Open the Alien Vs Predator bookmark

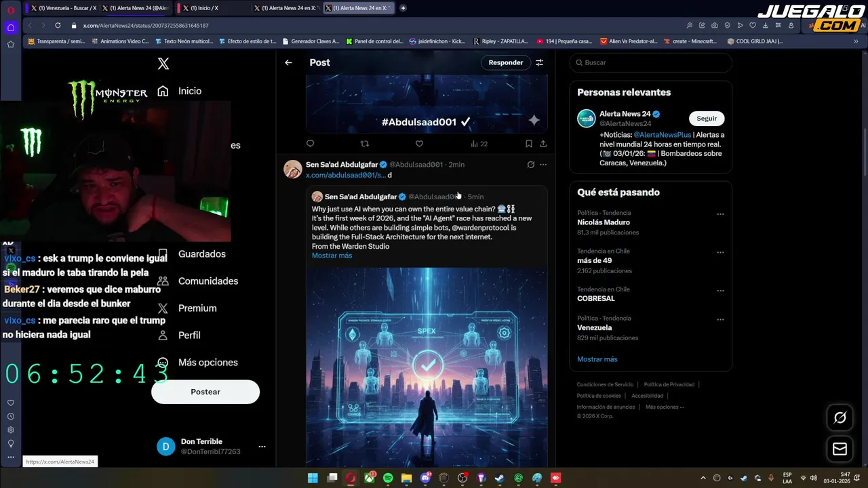tap(629, 41)
